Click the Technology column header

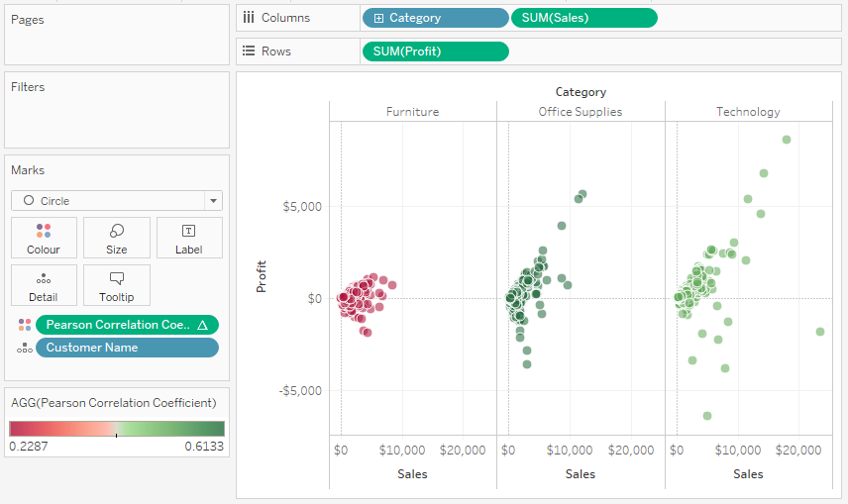point(749,112)
